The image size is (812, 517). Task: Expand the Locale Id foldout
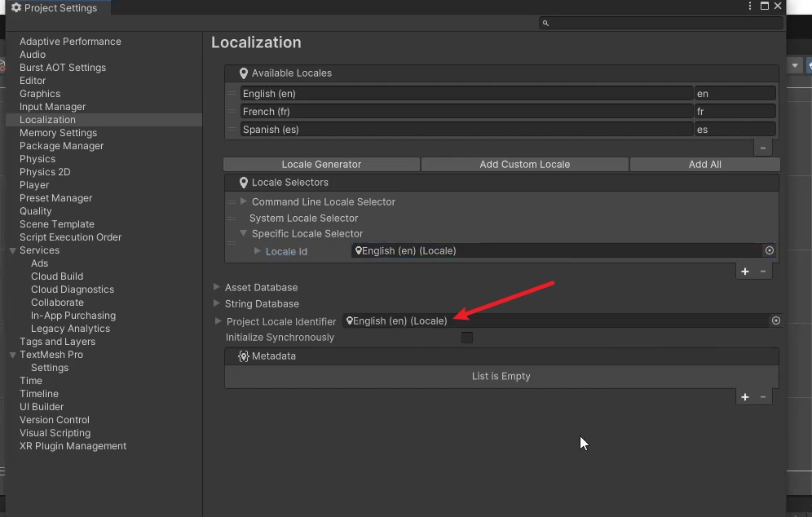pyautogui.click(x=257, y=250)
